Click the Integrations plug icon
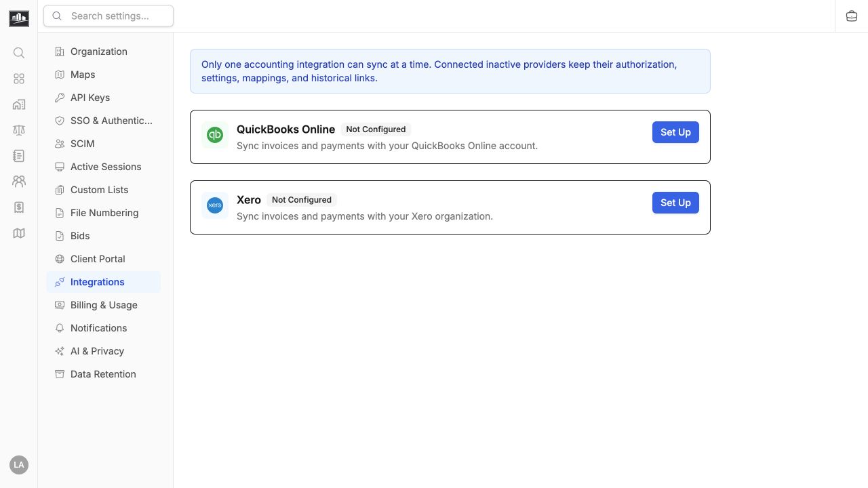Image resolution: width=868 pixels, height=488 pixels. (60, 282)
